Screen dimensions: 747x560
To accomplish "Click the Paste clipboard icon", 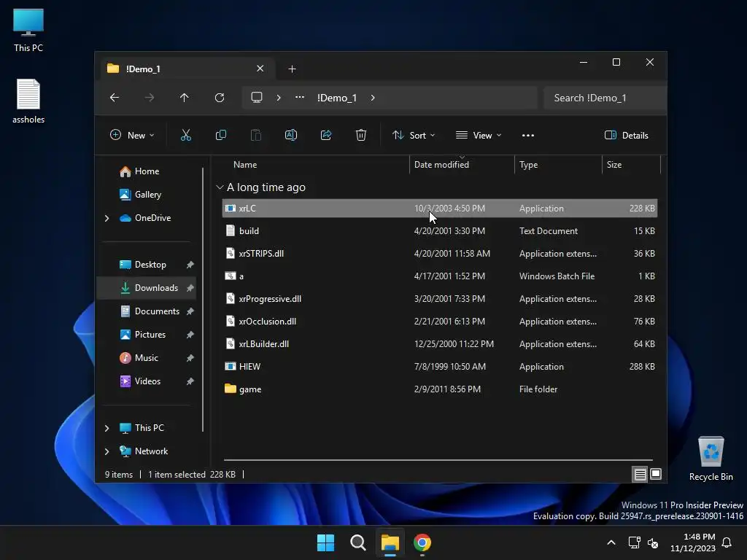I will 256,135.
